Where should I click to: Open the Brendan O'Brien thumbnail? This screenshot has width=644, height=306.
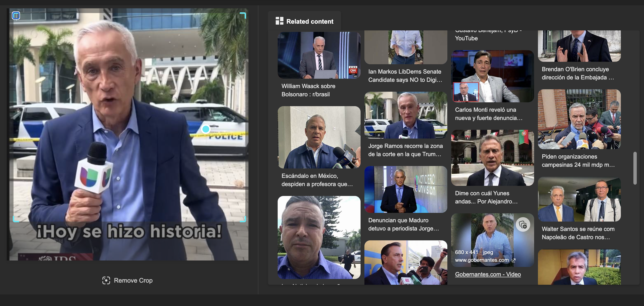pos(579,46)
